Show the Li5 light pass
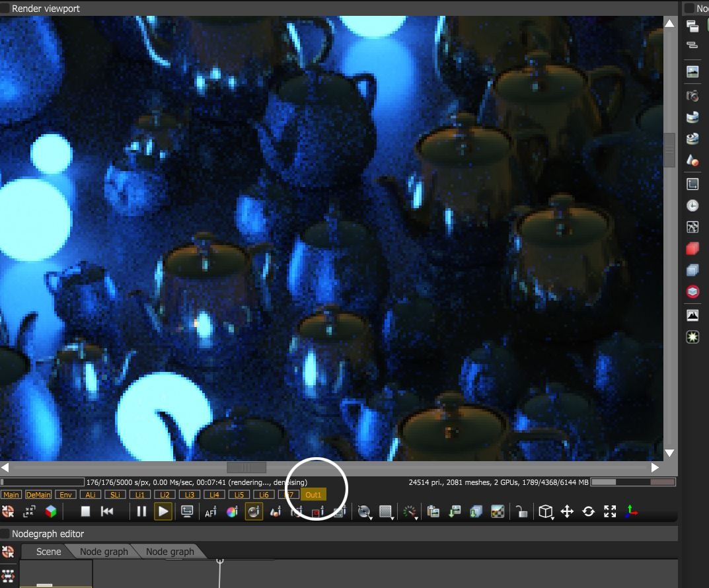The image size is (709, 588). [239, 495]
